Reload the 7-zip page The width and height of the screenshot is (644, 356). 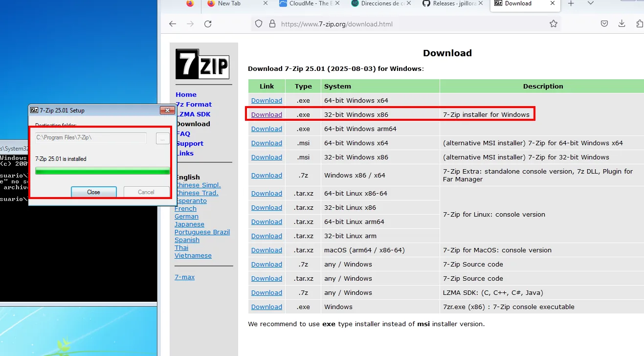tap(208, 23)
